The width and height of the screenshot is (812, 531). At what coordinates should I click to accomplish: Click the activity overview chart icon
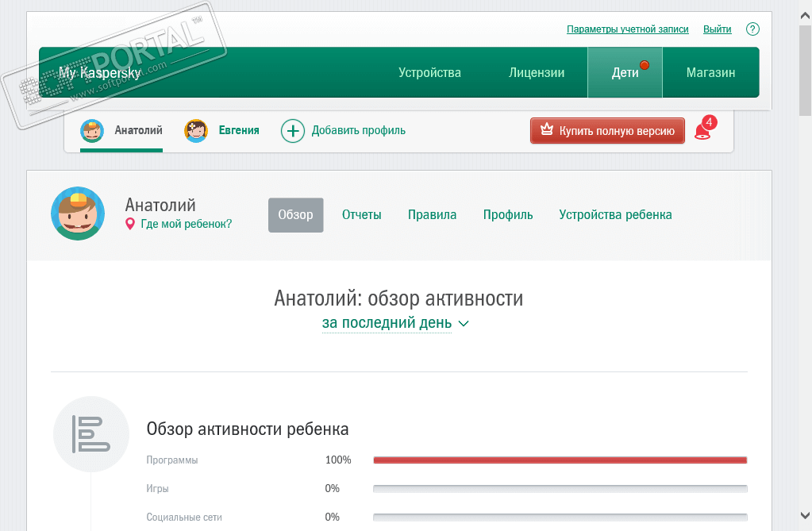[x=91, y=434]
